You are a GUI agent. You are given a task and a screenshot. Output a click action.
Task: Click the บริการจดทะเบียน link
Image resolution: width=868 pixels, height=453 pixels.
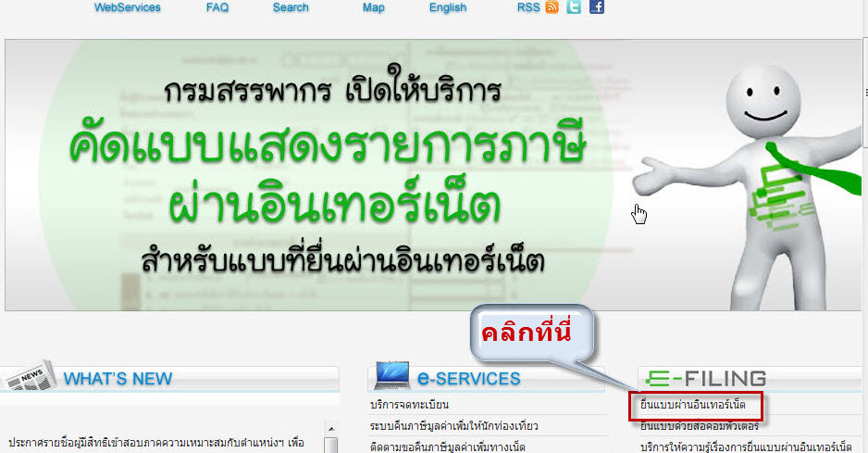click(409, 405)
